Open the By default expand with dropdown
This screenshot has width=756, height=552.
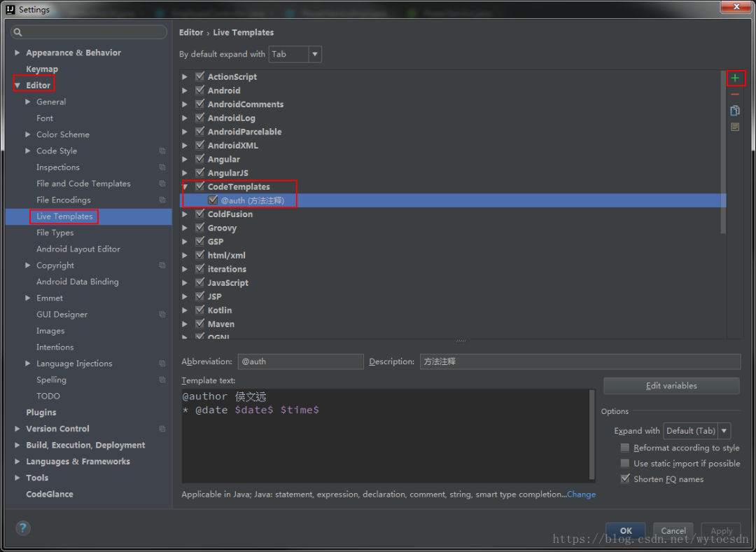tap(295, 54)
